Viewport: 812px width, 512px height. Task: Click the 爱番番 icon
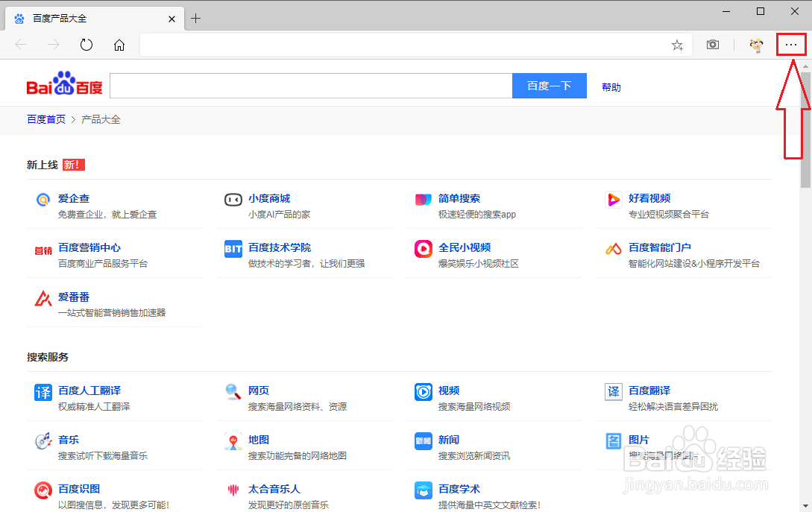[x=43, y=298]
